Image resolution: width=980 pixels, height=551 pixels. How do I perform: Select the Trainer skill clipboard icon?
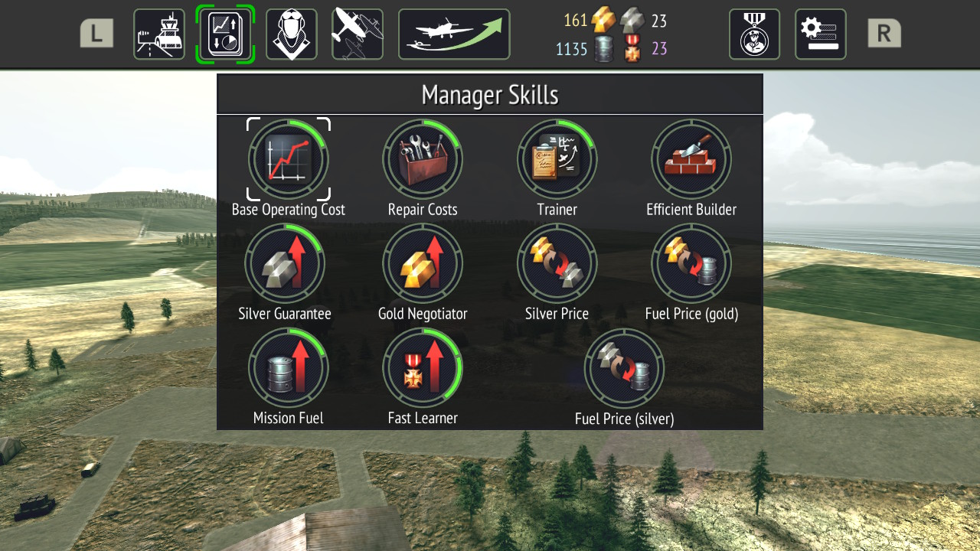[557, 159]
